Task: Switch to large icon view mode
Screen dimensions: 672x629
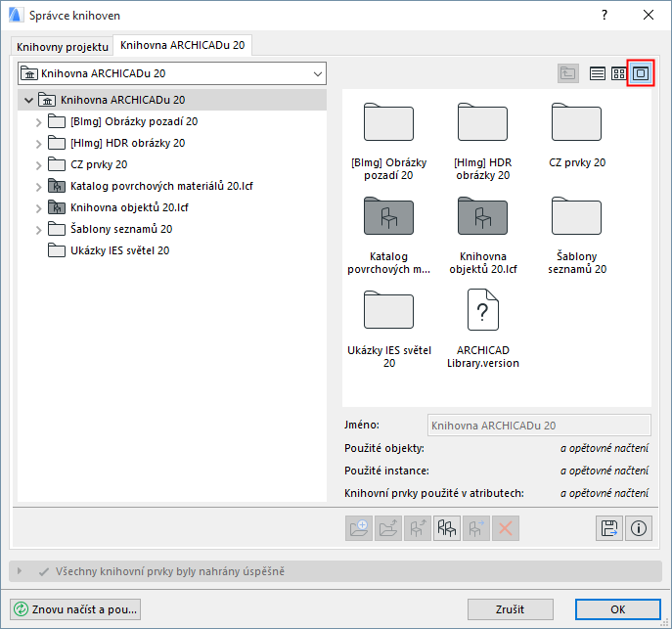Action: 641,73
